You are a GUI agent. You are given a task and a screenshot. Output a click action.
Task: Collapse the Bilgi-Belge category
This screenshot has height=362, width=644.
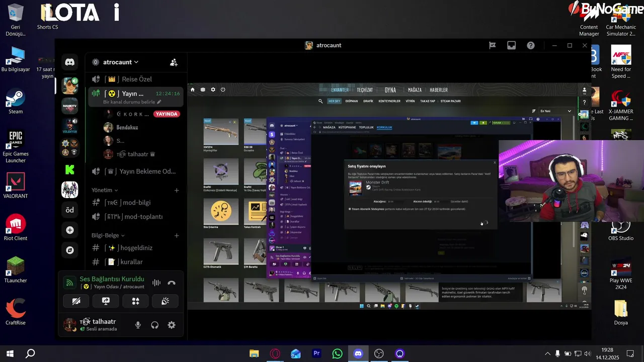108,235
